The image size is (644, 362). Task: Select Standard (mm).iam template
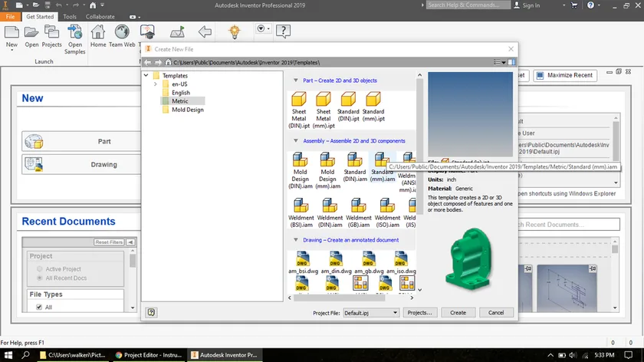pyautogui.click(x=382, y=167)
